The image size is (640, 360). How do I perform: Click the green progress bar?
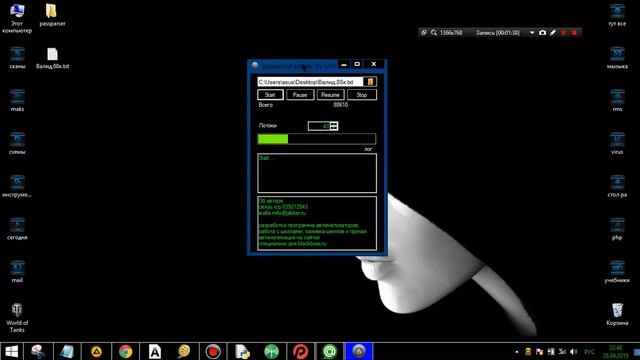pos(317,139)
